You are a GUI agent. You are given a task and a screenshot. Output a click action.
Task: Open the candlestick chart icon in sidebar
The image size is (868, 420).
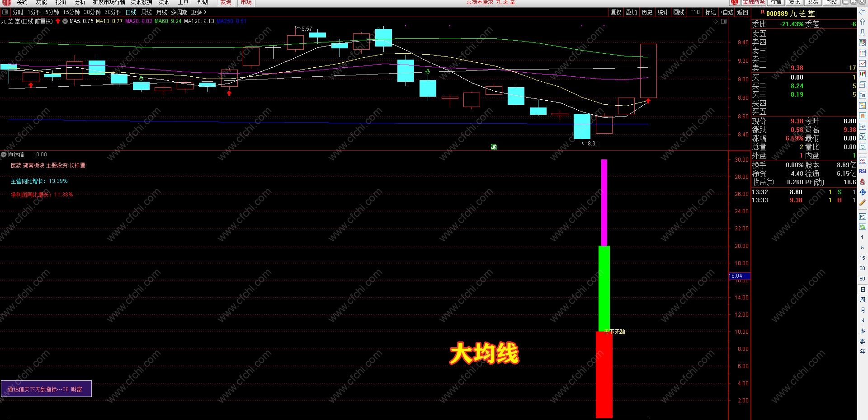(862, 74)
